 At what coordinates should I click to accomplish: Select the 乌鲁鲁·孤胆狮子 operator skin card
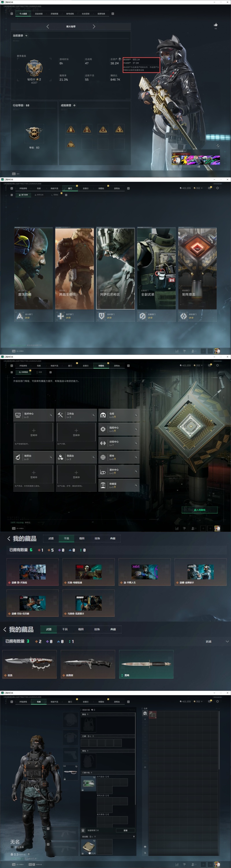[89, 603]
